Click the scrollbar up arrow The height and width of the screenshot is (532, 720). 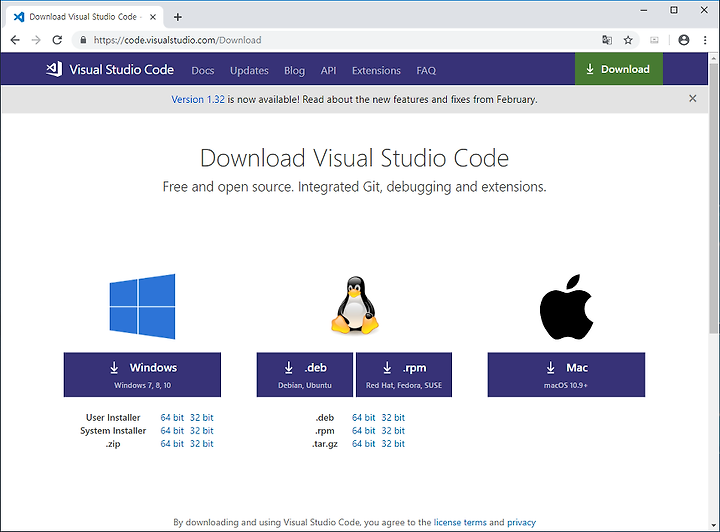713,57
